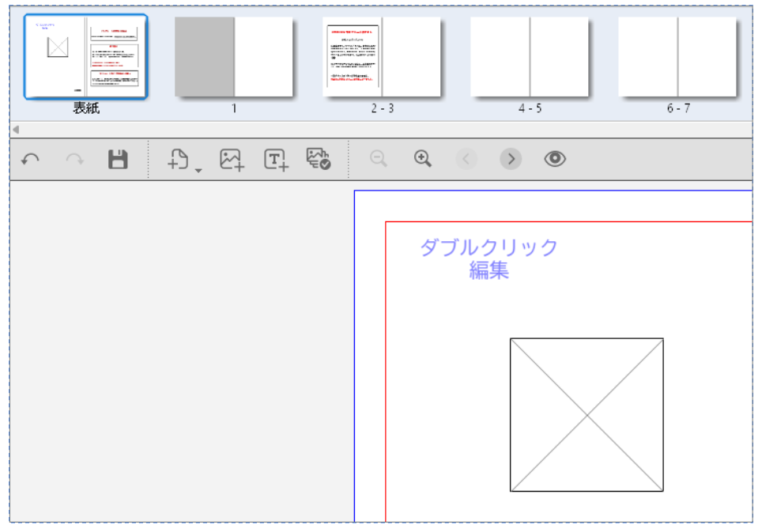Select the page 1 spread thumbnail

[234, 57]
